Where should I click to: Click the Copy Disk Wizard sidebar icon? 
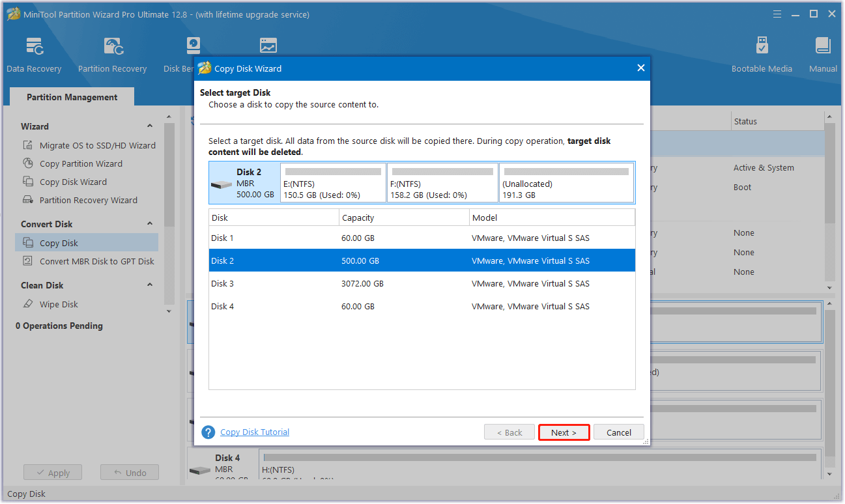coord(28,182)
